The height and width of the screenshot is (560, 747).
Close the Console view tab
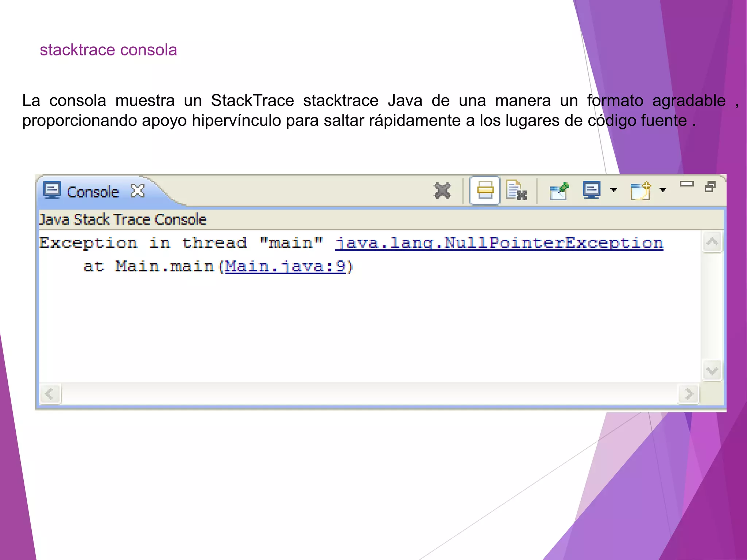[x=138, y=191]
